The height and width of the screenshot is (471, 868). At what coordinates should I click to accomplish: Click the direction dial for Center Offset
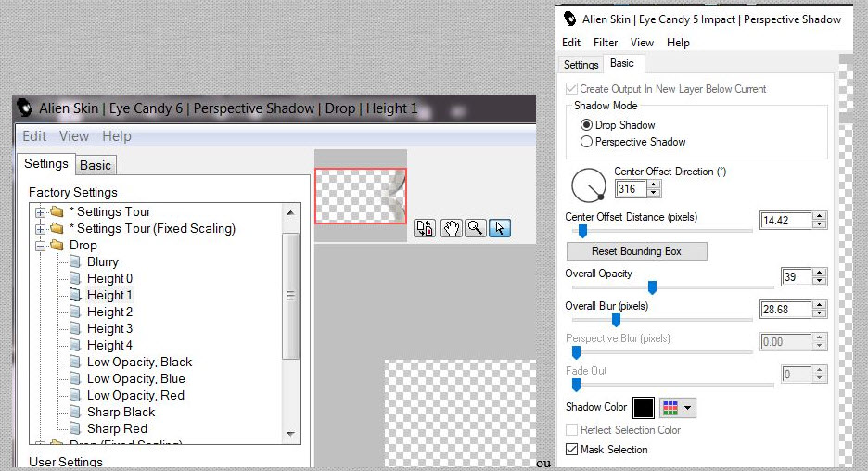pyautogui.click(x=589, y=185)
